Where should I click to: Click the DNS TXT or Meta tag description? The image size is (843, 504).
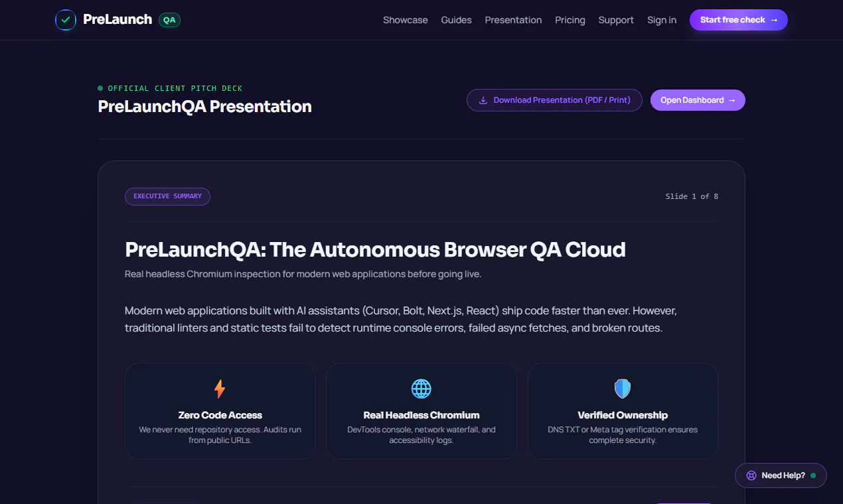pyautogui.click(x=623, y=435)
